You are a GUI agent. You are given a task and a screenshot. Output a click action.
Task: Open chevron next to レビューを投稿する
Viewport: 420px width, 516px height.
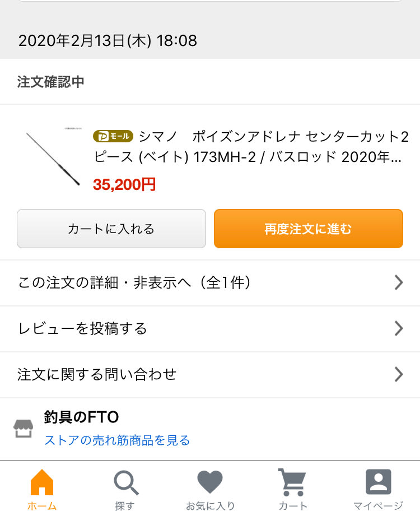click(399, 328)
